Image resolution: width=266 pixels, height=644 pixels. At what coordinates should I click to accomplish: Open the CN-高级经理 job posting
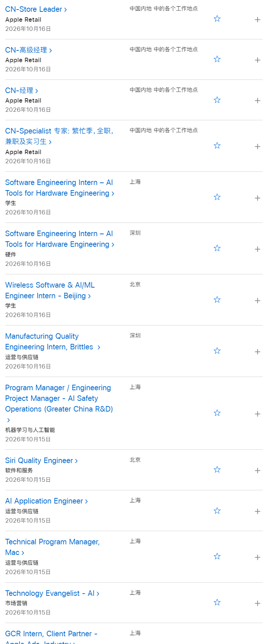pos(29,50)
